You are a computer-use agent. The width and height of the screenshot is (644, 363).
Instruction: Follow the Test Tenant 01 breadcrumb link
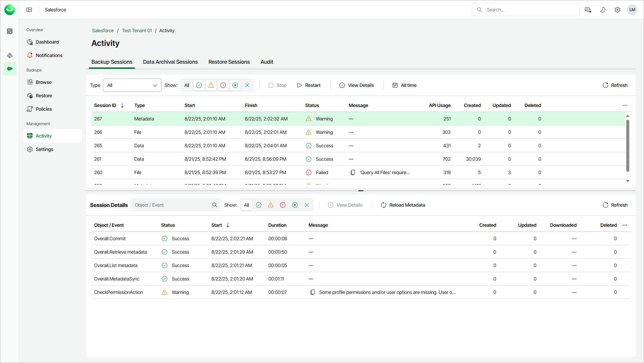[137, 31]
